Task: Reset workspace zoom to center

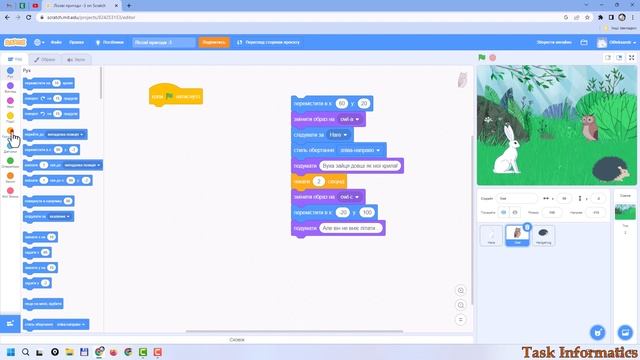Action: [460, 320]
